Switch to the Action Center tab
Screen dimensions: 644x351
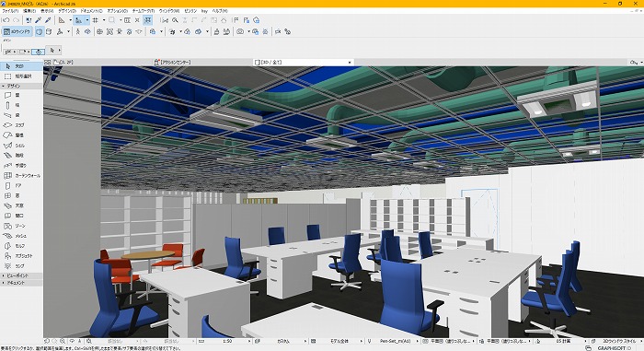(x=173, y=62)
